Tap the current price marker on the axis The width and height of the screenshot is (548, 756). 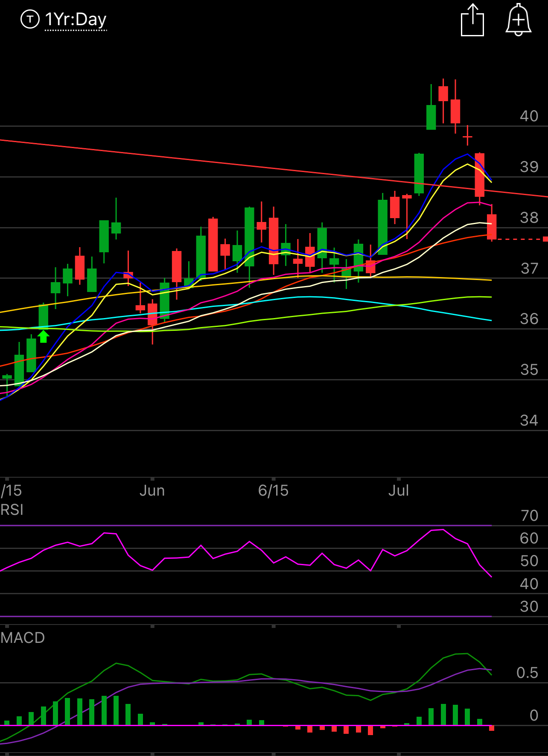tap(545, 239)
